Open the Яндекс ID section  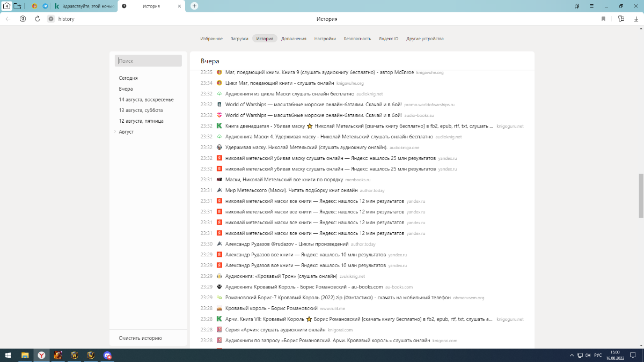389,39
